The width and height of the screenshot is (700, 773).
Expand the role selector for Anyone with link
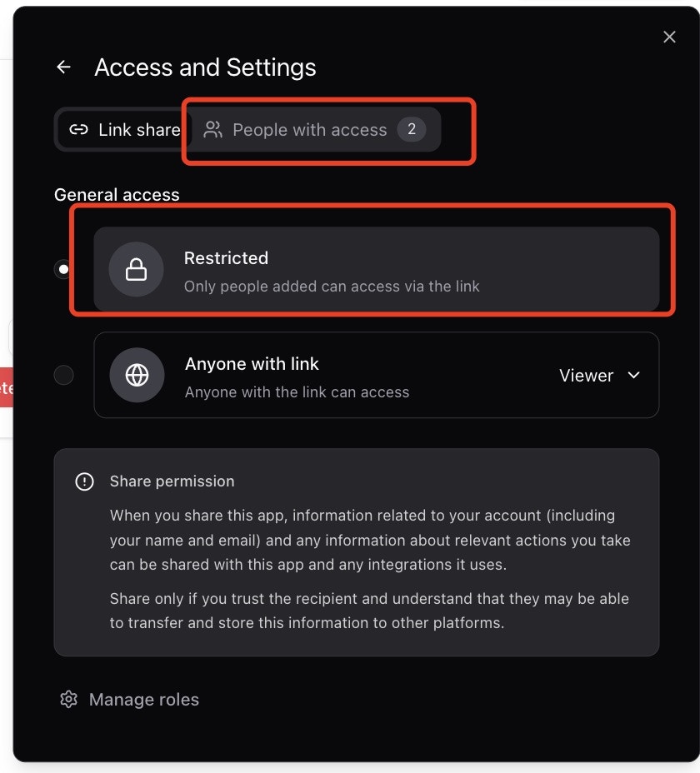[600, 375]
